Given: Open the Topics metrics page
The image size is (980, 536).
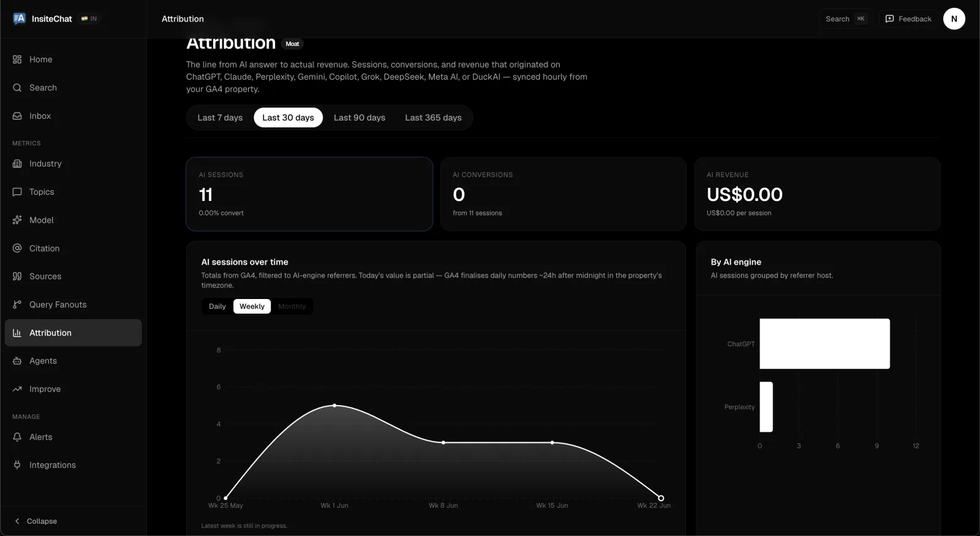Looking at the screenshot, I should click(73, 192).
